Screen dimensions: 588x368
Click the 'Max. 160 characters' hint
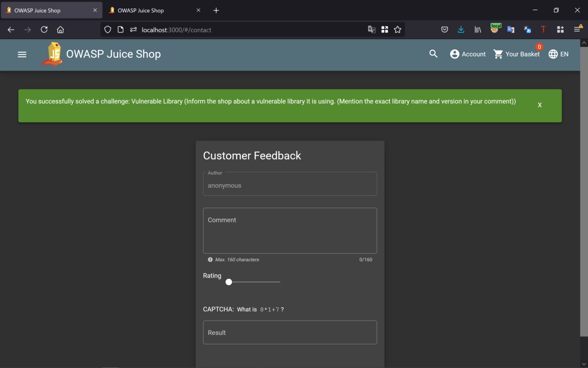click(237, 260)
